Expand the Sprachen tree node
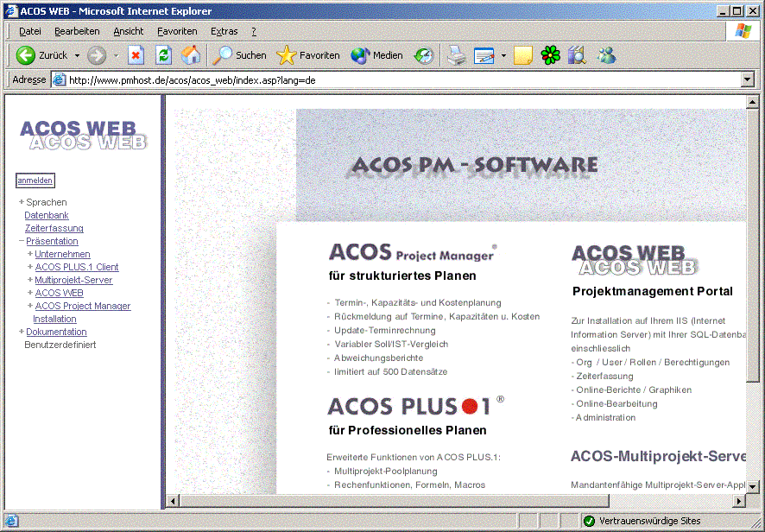The image size is (765, 532). (22, 201)
